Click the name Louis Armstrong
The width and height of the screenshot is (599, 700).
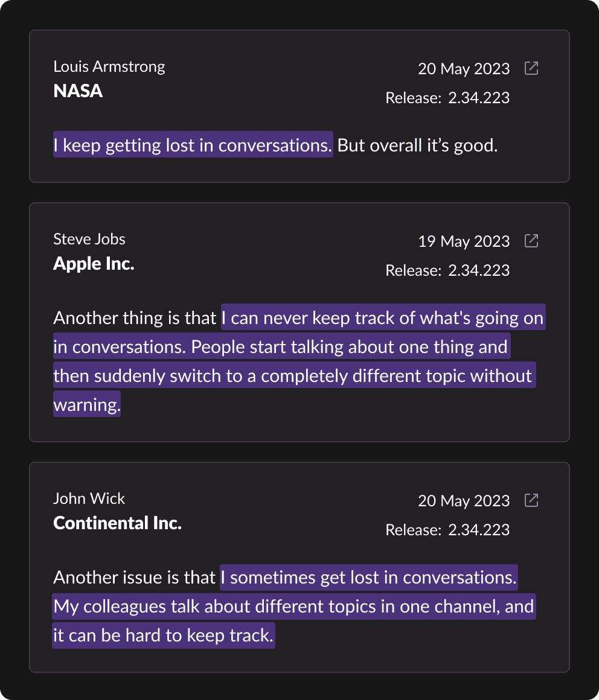click(x=109, y=66)
